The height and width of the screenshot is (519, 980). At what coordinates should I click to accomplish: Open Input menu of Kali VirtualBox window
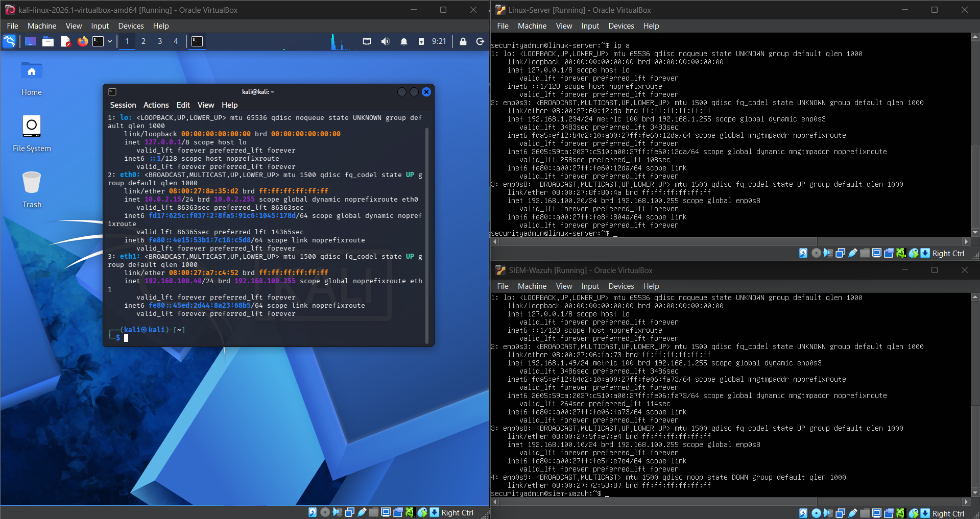100,26
